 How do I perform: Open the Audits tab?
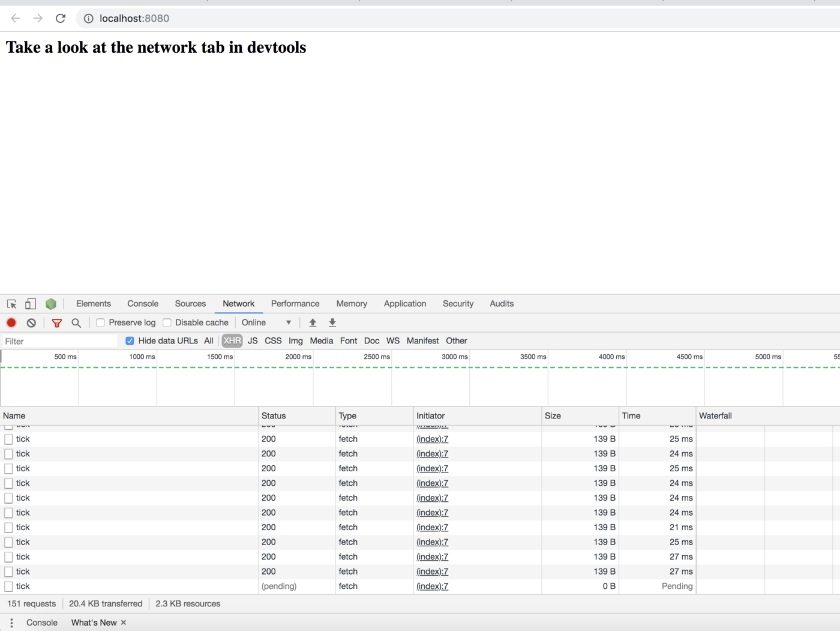pos(502,304)
